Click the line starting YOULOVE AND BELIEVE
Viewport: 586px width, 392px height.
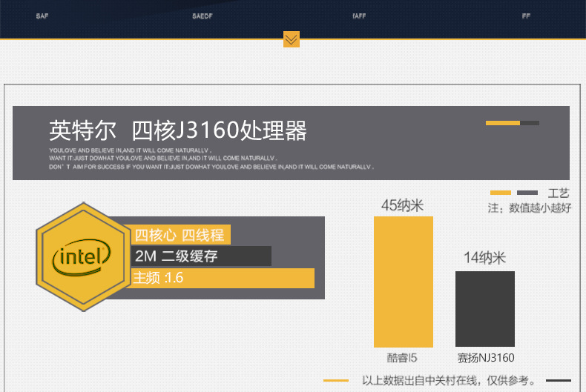tap(131, 150)
